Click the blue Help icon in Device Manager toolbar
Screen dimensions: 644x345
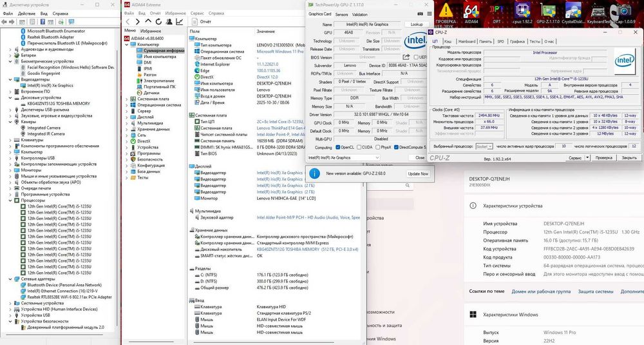coord(43,21)
